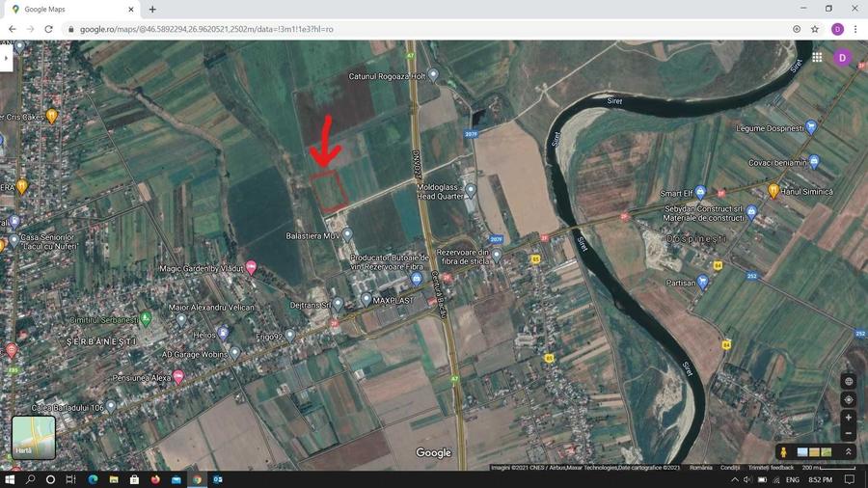The height and width of the screenshot is (488, 868).
Task: Click the Cimitirul Serbanesti green marker
Action: coord(145,318)
